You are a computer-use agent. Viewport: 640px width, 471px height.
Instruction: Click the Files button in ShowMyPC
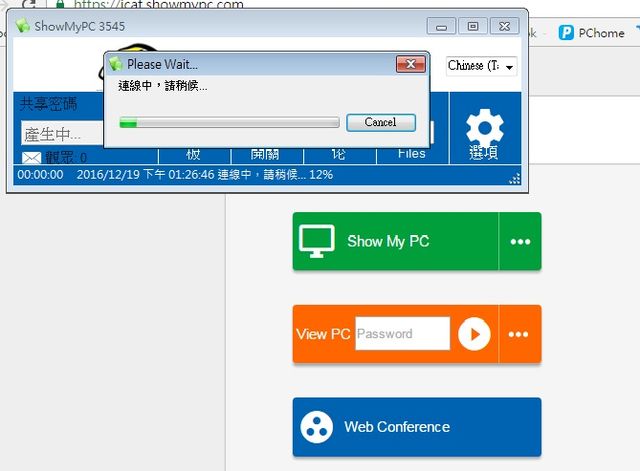click(412, 156)
